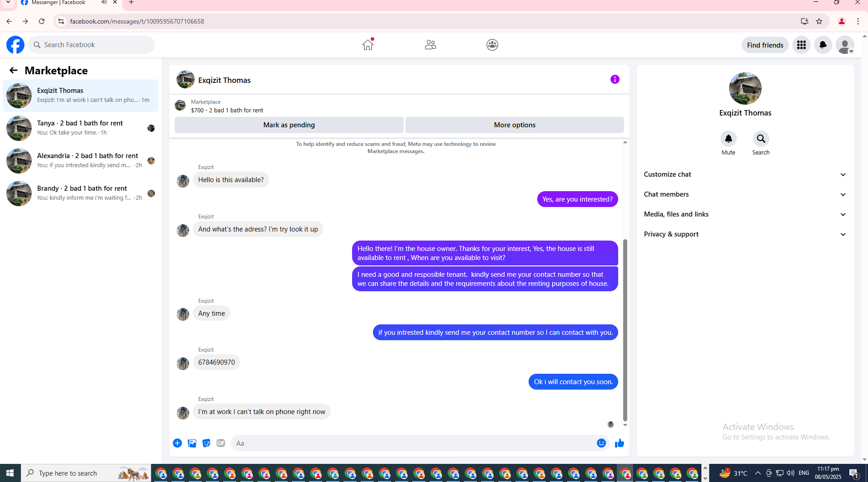This screenshot has height=482, width=868.
Task: Click the install app icon in address bar
Action: 804,21
